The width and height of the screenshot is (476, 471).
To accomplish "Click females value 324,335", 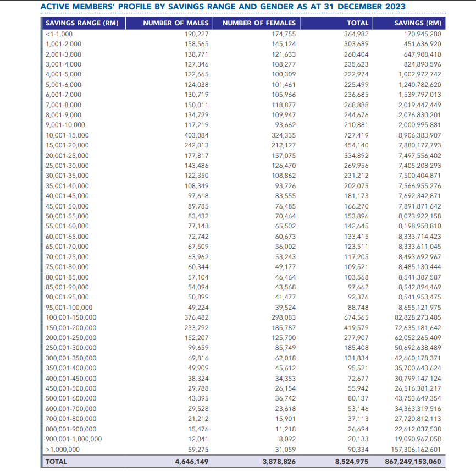I will point(284,135).
